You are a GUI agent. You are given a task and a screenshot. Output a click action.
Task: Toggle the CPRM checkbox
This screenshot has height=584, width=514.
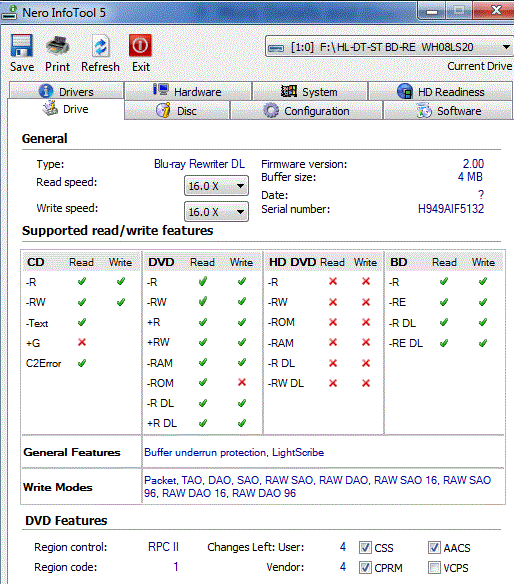365,568
